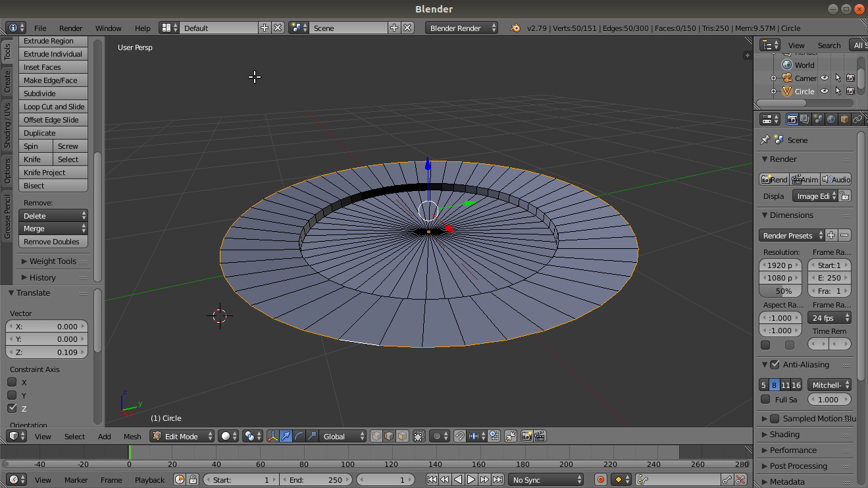Image resolution: width=868 pixels, height=488 pixels.
Task: Click the Remove Doubles button
Action: click(x=52, y=242)
